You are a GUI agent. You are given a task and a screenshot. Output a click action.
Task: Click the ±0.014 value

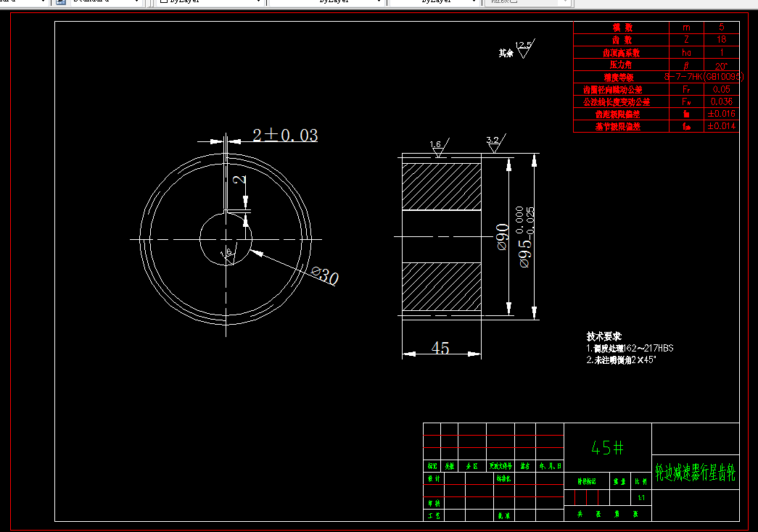click(721, 126)
